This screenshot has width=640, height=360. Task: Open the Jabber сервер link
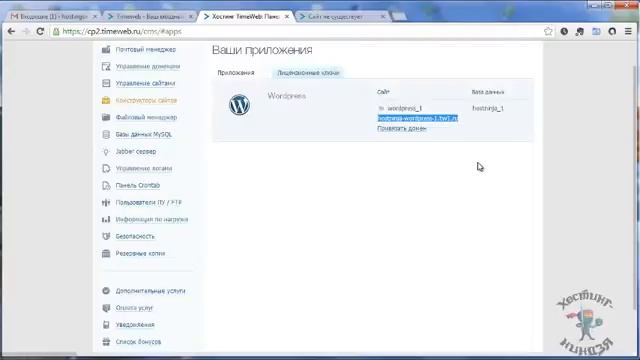click(x=136, y=151)
